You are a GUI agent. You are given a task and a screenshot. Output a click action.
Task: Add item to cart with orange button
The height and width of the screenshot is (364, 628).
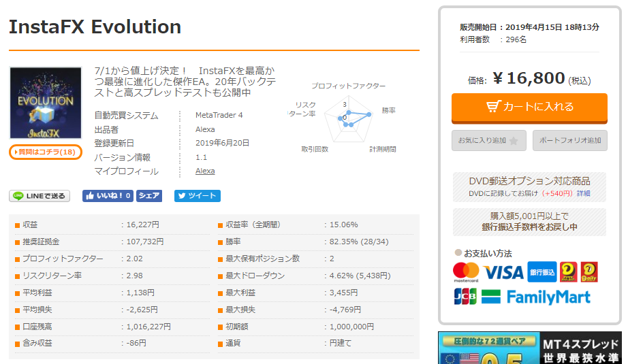tap(529, 107)
